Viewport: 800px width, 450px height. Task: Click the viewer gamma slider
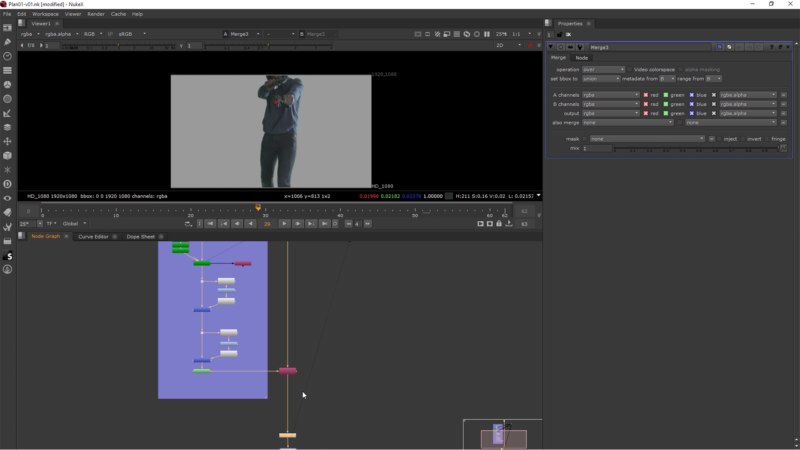pyautogui.click(x=268, y=46)
